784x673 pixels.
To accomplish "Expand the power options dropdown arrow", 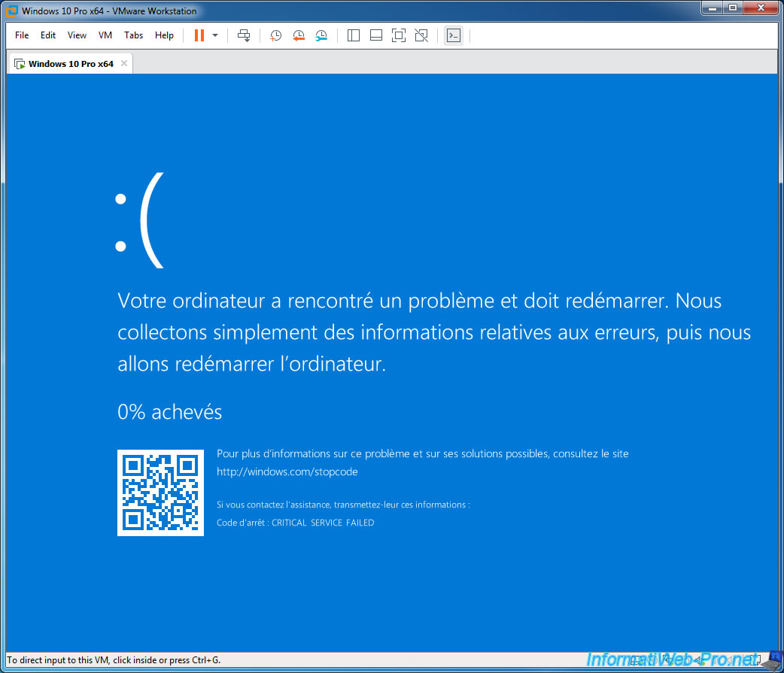I will click(x=215, y=35).
